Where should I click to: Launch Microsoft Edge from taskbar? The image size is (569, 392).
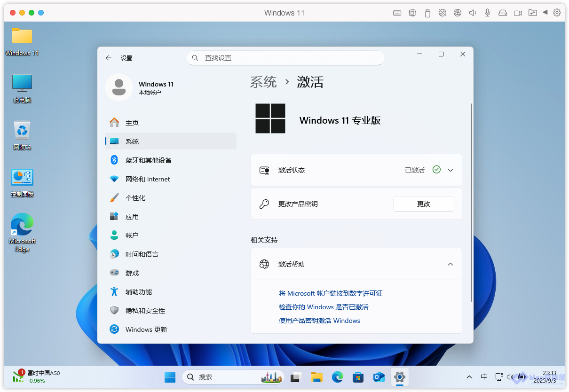(337, 377)
